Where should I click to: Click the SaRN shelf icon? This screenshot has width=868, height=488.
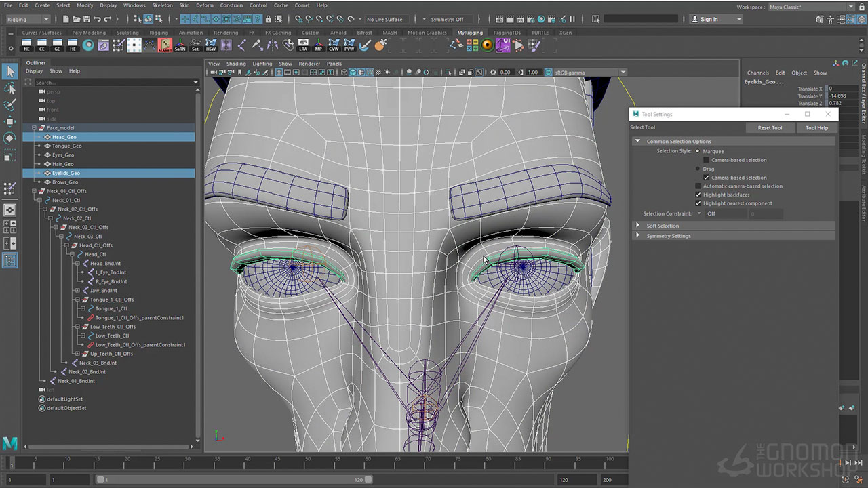[180, 45]
